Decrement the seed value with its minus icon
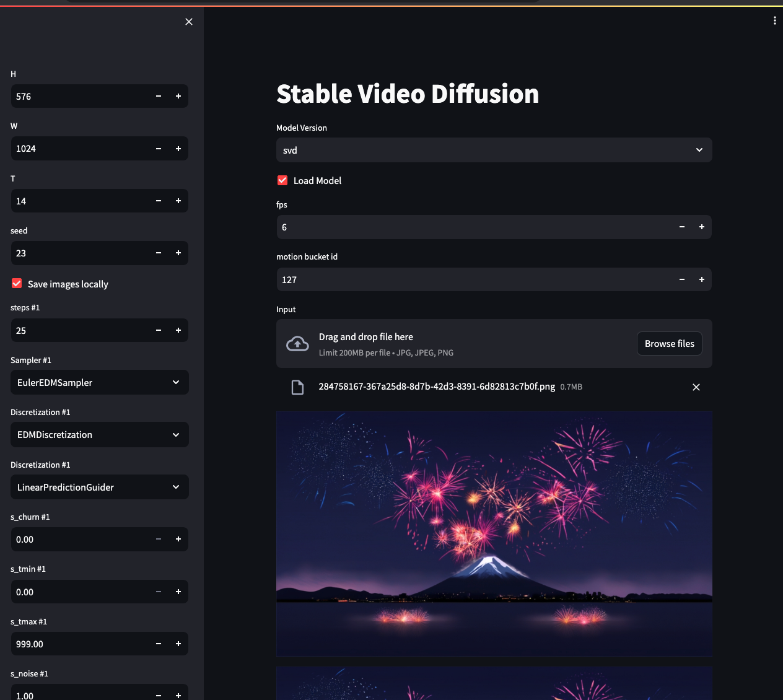 158,253
